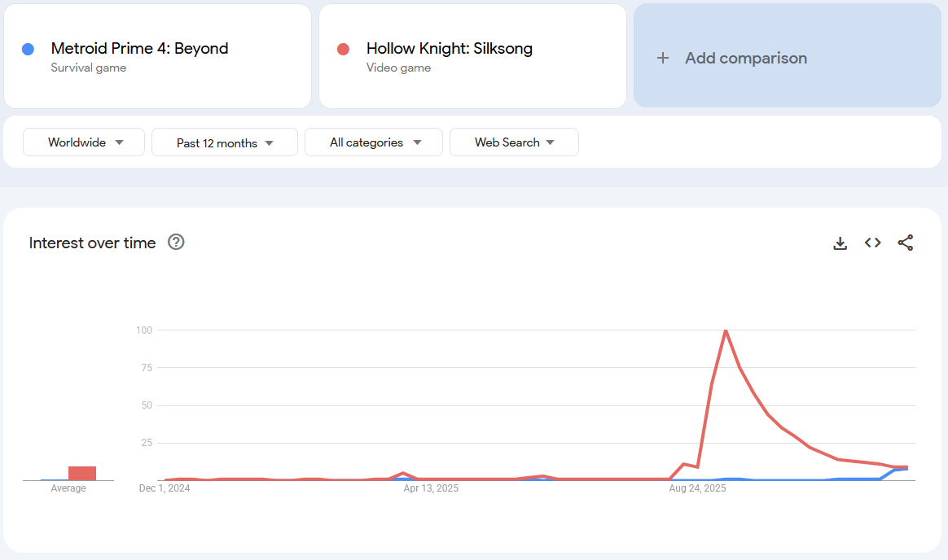The image size is (948, 560).
Task: Click the 25 y-axis label
Action: (x=147, y=443)
